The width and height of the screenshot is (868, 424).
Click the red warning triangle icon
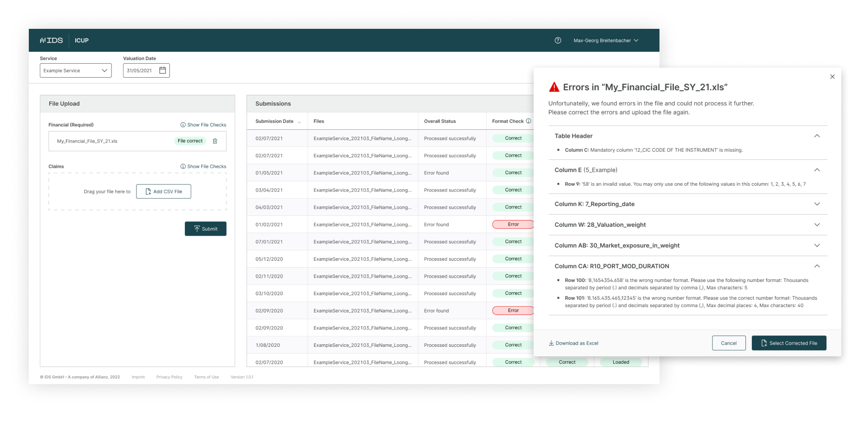pos(554,87)
